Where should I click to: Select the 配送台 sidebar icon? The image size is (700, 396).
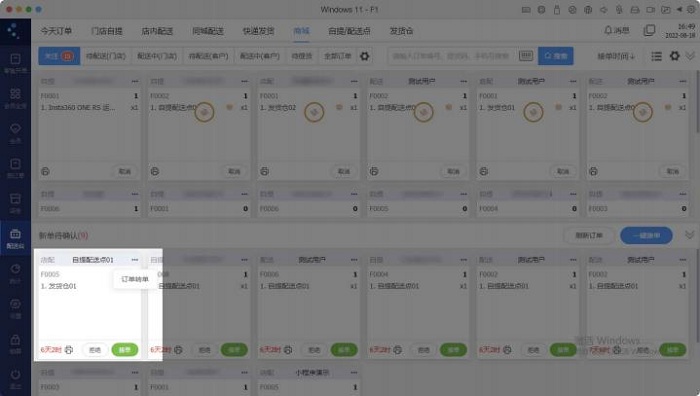pyautogui.click(x=15, y=238)
